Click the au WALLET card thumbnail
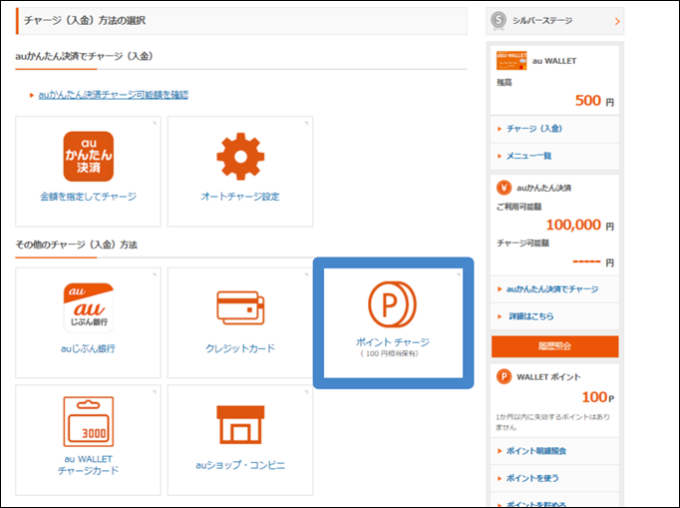 point(512,61)
